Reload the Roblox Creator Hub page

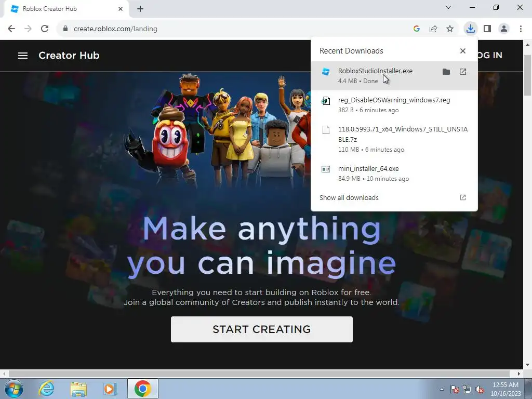pyautogui.click(x=45, y=29)
